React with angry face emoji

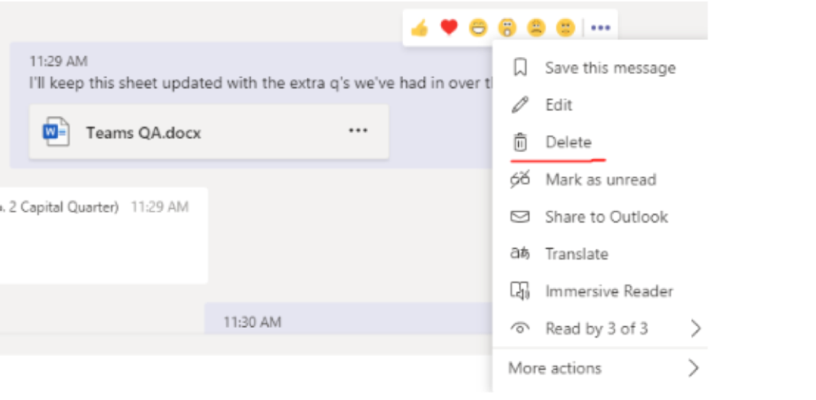[x=565, y=28]
